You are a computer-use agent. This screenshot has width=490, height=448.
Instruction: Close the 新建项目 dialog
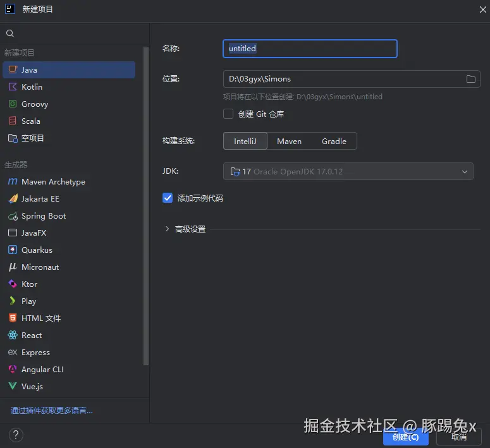point(482,9)
